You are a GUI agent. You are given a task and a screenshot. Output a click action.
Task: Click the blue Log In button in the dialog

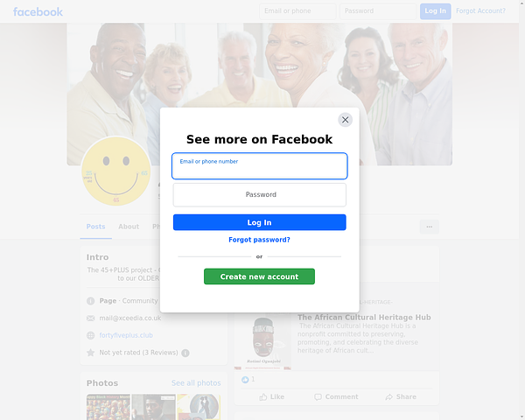[260, 222]
